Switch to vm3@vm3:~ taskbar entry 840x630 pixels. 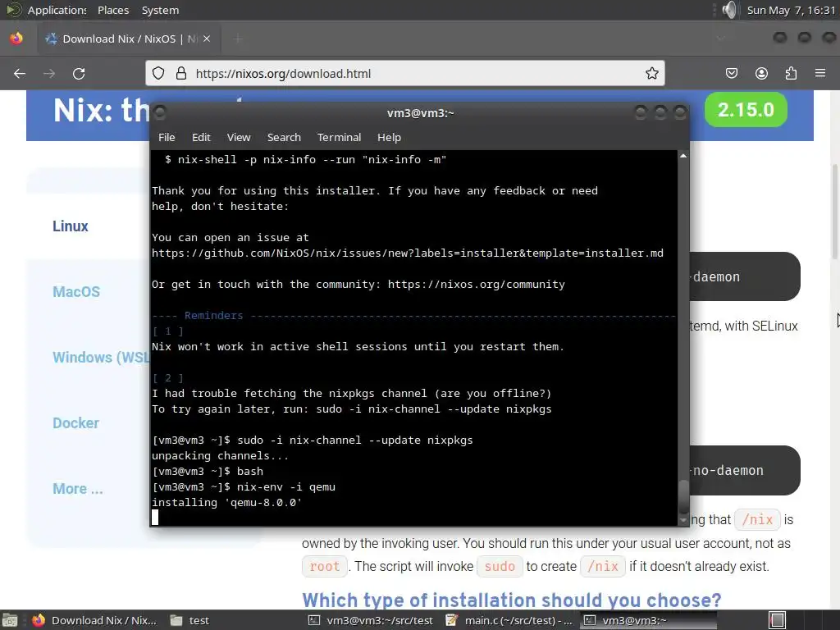point(649,620)
